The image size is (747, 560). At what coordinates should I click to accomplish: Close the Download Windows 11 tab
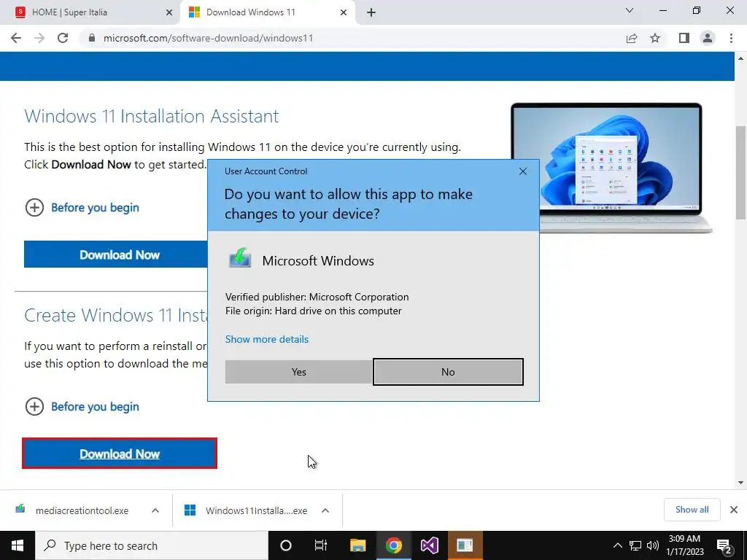pos(344,13)
